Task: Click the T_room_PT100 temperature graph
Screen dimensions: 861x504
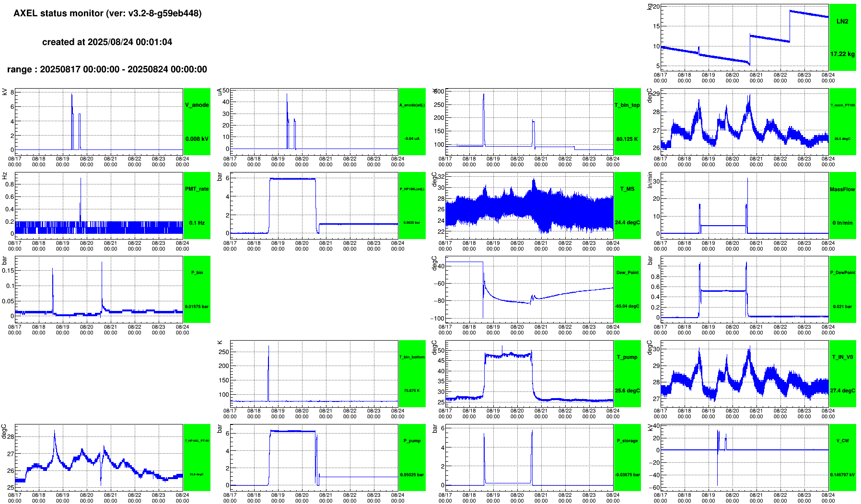Action: pyautogui.click(x=745, y=122)
